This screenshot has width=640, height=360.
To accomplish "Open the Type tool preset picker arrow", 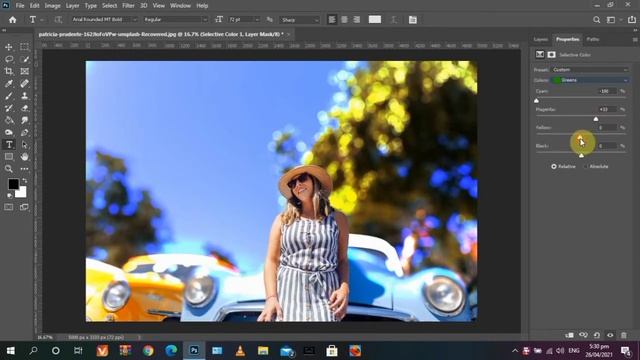I will [x=42, y=20].
